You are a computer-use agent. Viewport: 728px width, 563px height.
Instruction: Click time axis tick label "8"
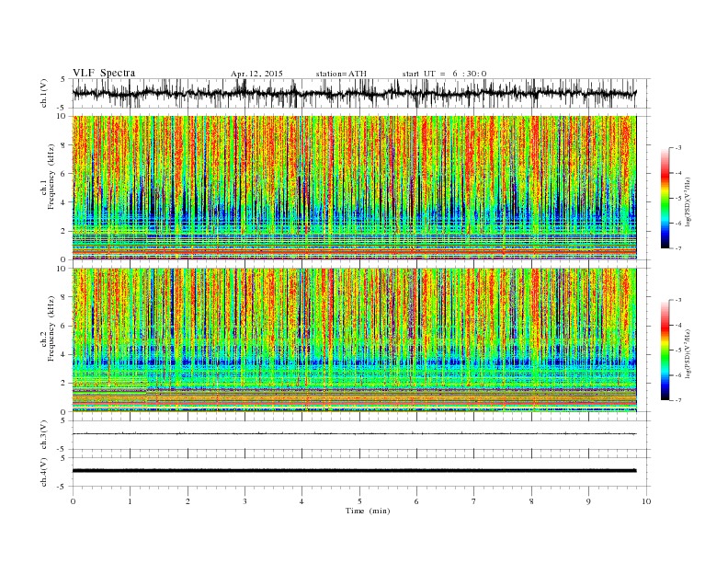[531, 501]
